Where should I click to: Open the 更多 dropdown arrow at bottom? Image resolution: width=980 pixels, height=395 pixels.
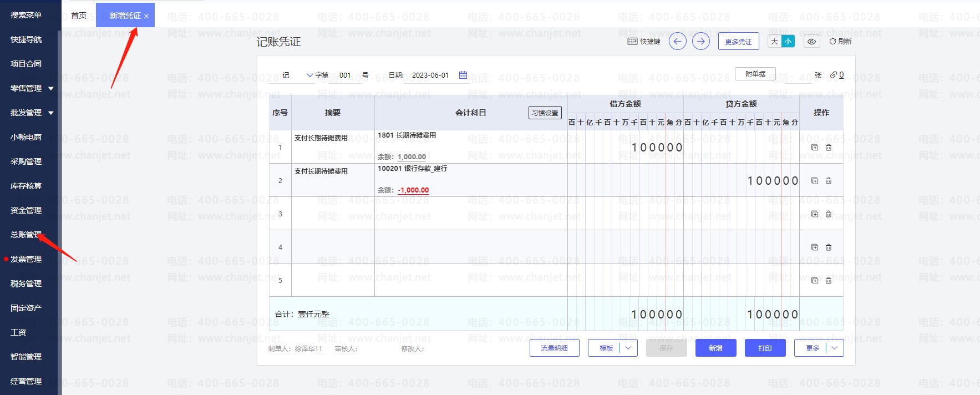coord(835,348)
